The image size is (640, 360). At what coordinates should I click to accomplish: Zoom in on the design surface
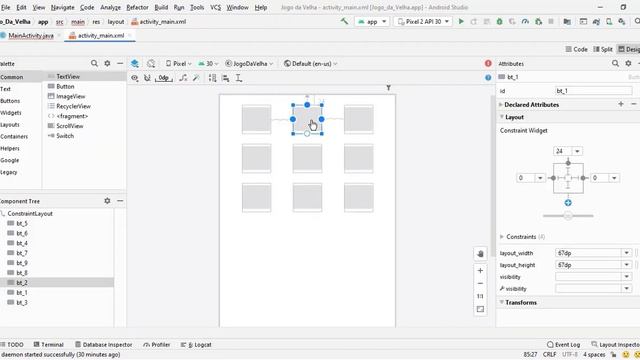480,271
